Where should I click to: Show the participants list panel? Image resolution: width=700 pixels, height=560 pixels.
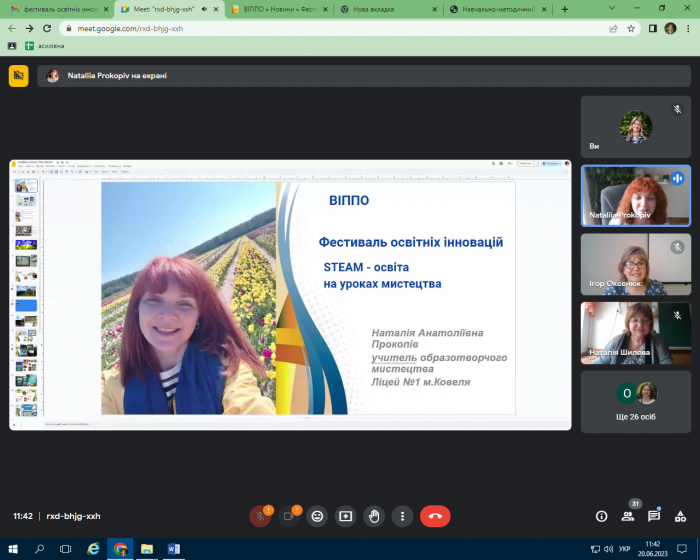pyautogui.click(x=628, y=516)
